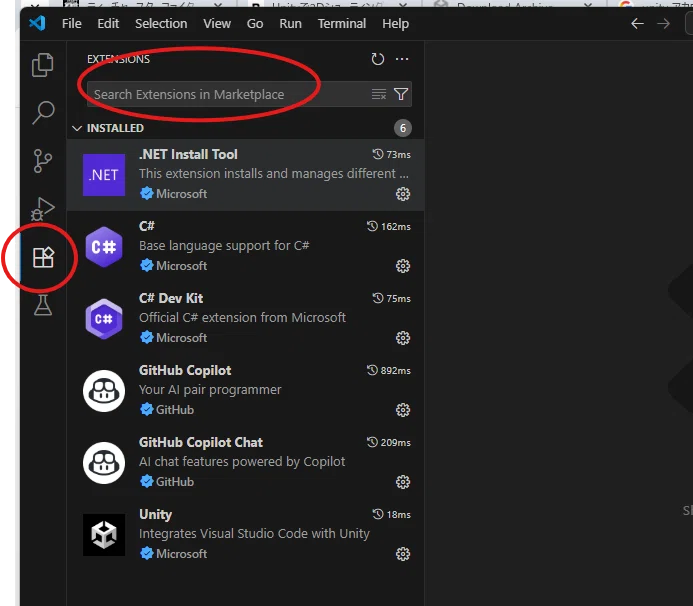
Task: Open the File menu
Action: pos(72,23)
